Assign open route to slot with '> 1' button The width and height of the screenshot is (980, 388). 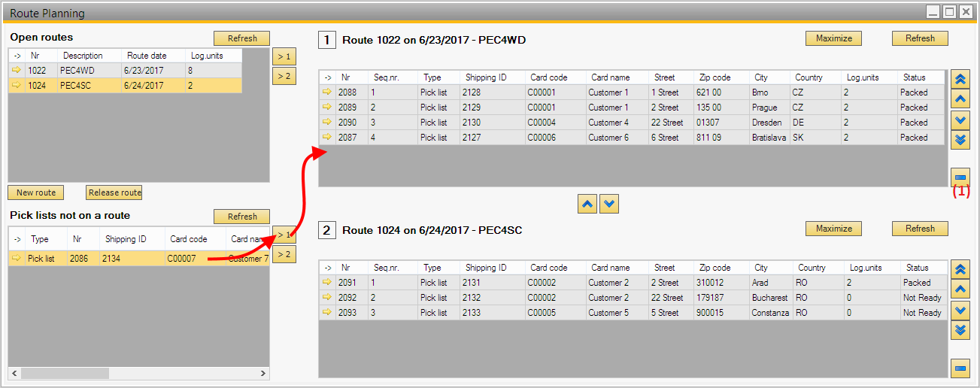point(284,56)
